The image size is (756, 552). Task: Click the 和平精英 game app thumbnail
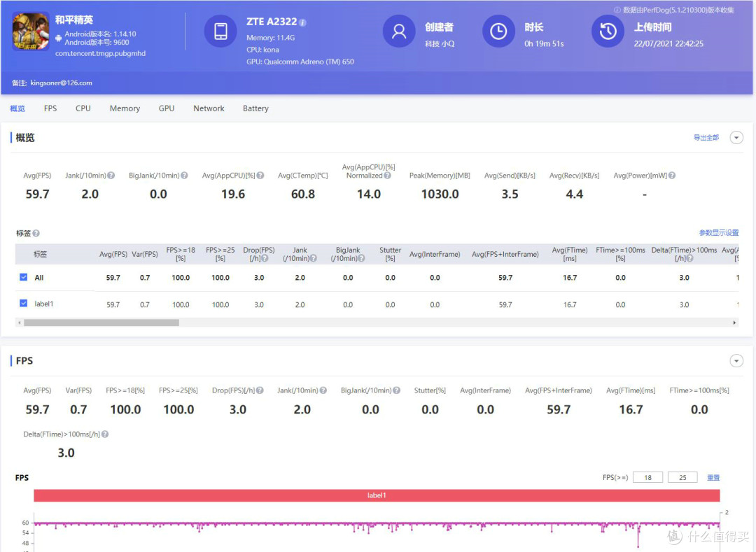click(x=31, y=31)
